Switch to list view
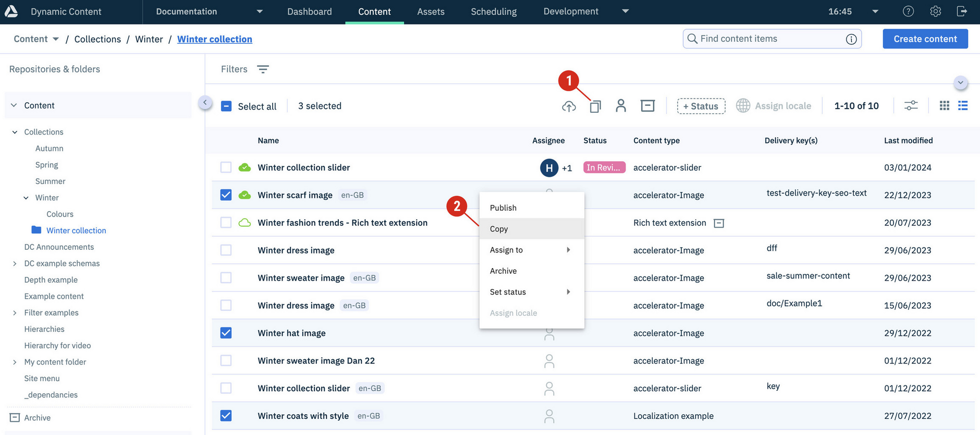The image size is (980, 435). [x=963, y=106]
